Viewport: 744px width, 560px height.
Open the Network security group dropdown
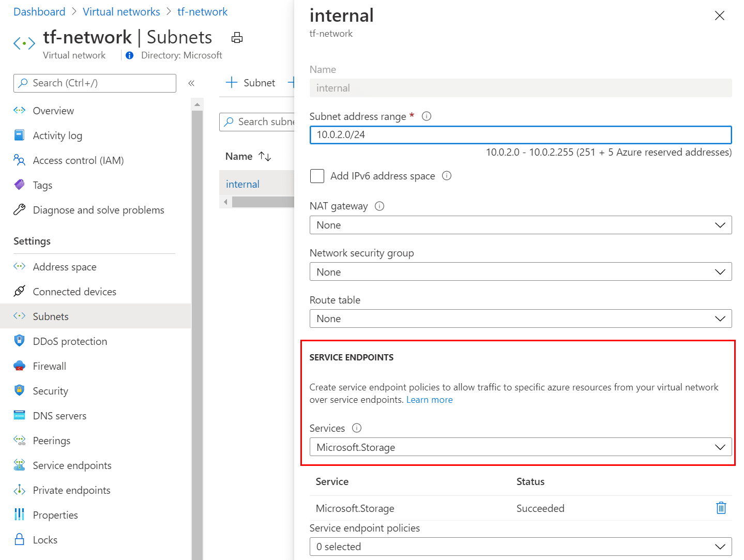pos(520,271)
